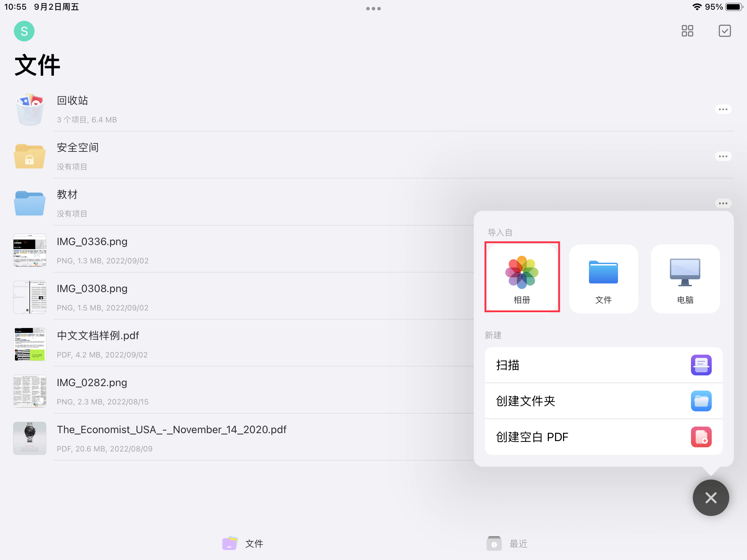
Task: Choose 创建文件夹 option
Action: coord(603,401)
